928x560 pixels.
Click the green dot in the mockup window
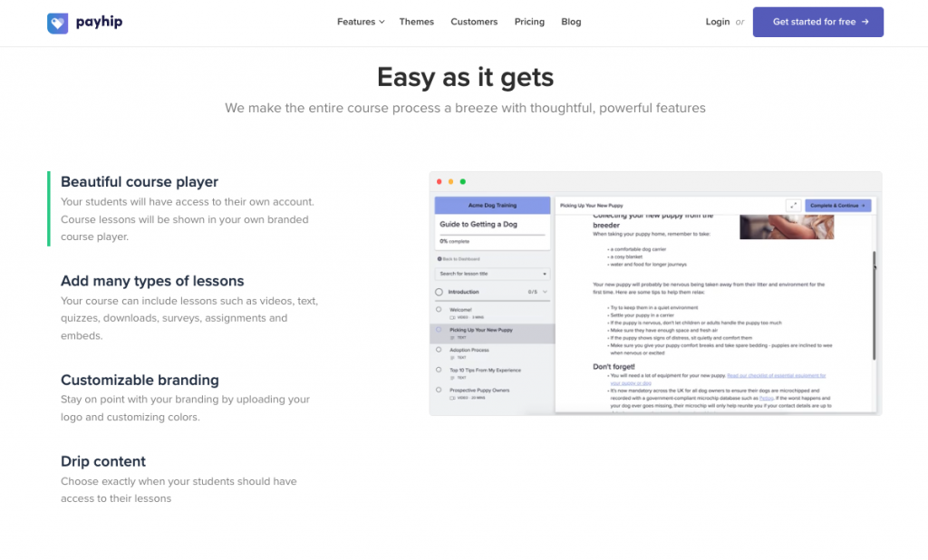[x=463, y=182]
